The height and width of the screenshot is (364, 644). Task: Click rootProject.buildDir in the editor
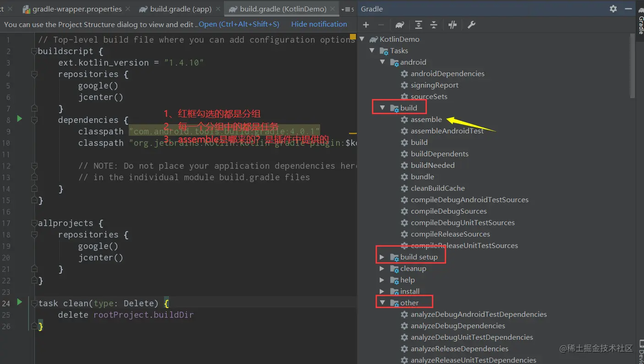[143, 315]
